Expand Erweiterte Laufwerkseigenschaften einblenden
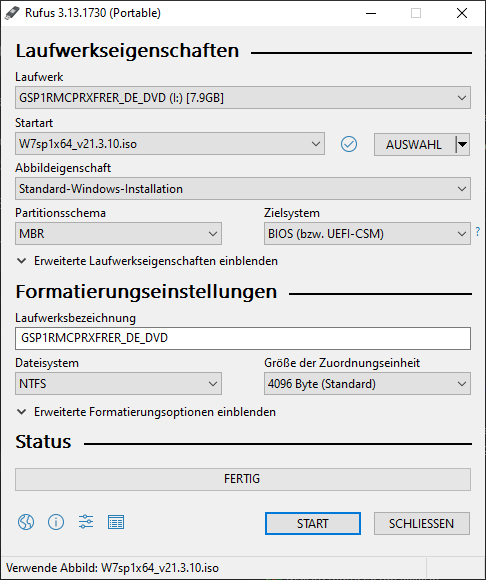This screenshot has height=580, width=486. [x=147, y=261]
